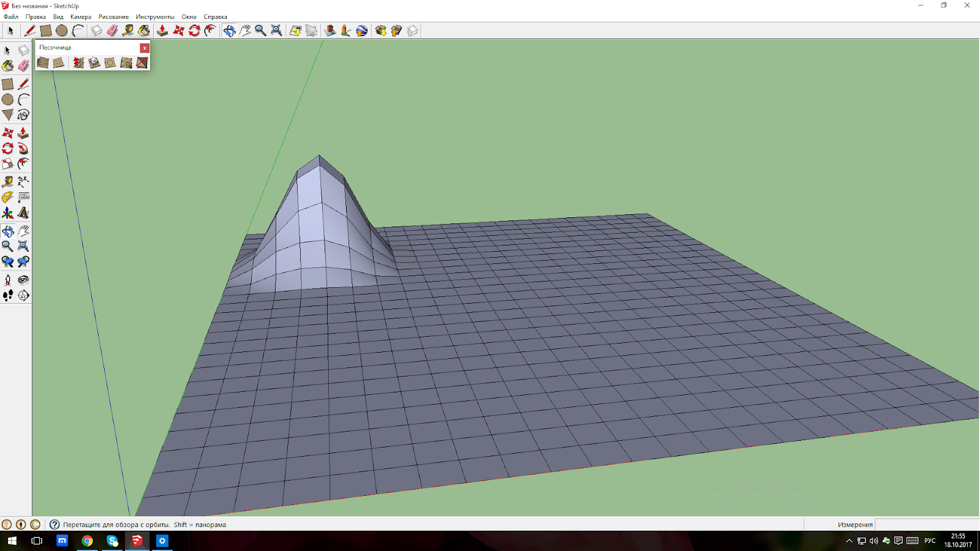Click Make Component in the top toolbar
Screen dimensions: 980x551
click(96, 31)
